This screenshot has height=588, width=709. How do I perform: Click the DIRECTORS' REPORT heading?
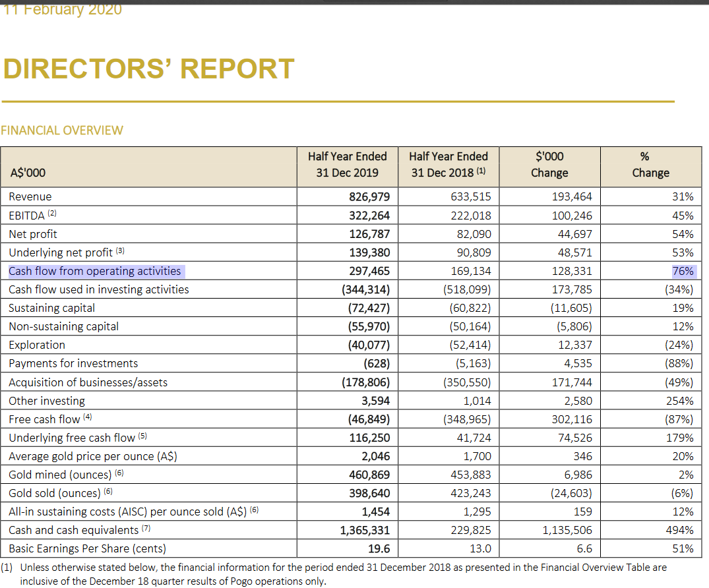pyautogui.click(x=148, y=69)
